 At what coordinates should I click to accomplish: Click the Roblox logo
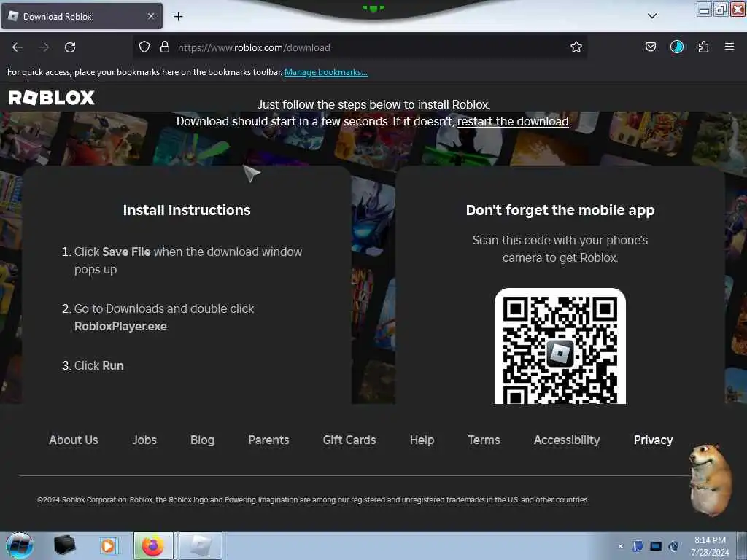52,98
